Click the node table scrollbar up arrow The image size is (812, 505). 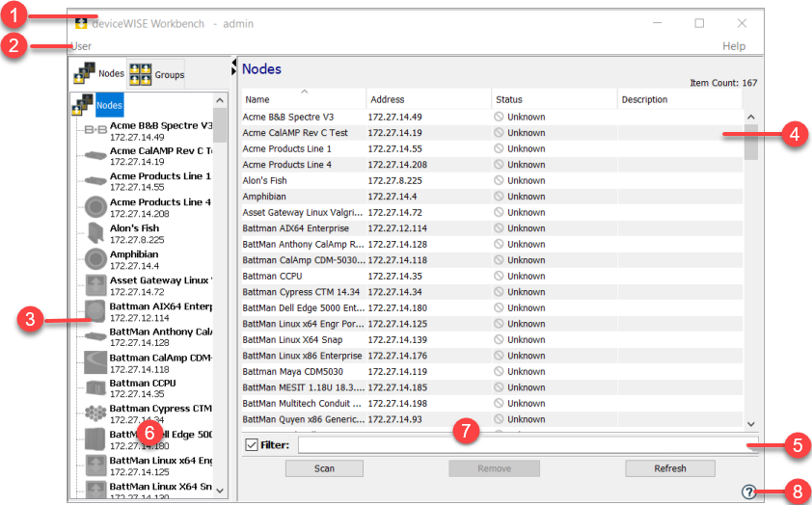(751, 117)
